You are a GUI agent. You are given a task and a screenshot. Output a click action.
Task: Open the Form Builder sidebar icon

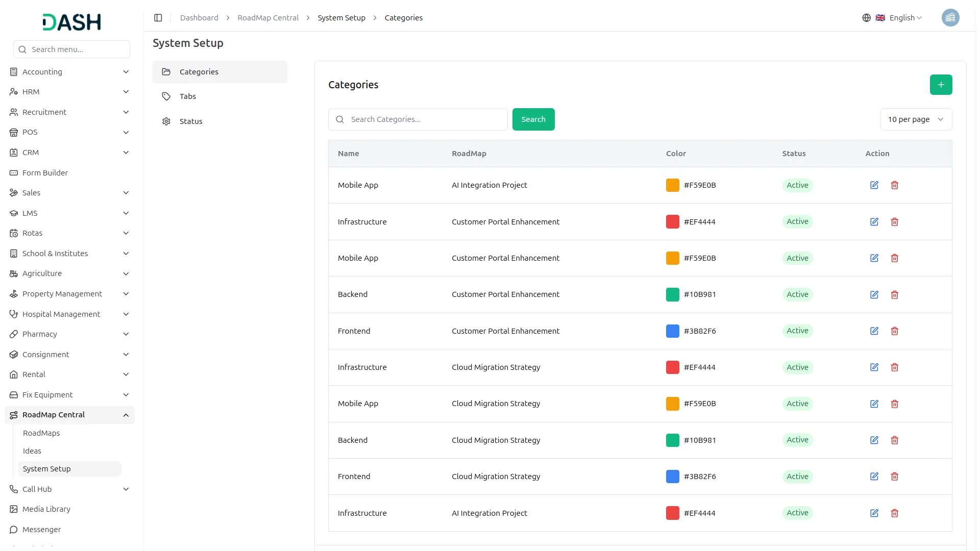[13, 173]
